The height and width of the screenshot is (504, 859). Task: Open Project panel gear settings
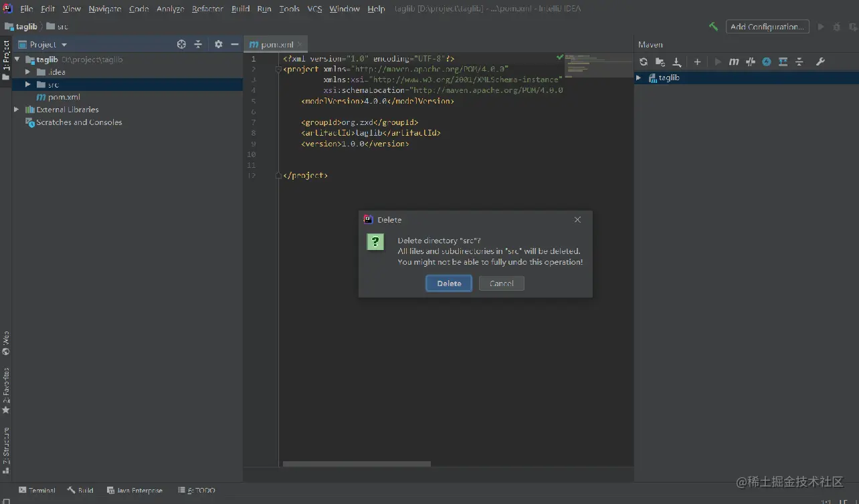[x=218, y=44]
